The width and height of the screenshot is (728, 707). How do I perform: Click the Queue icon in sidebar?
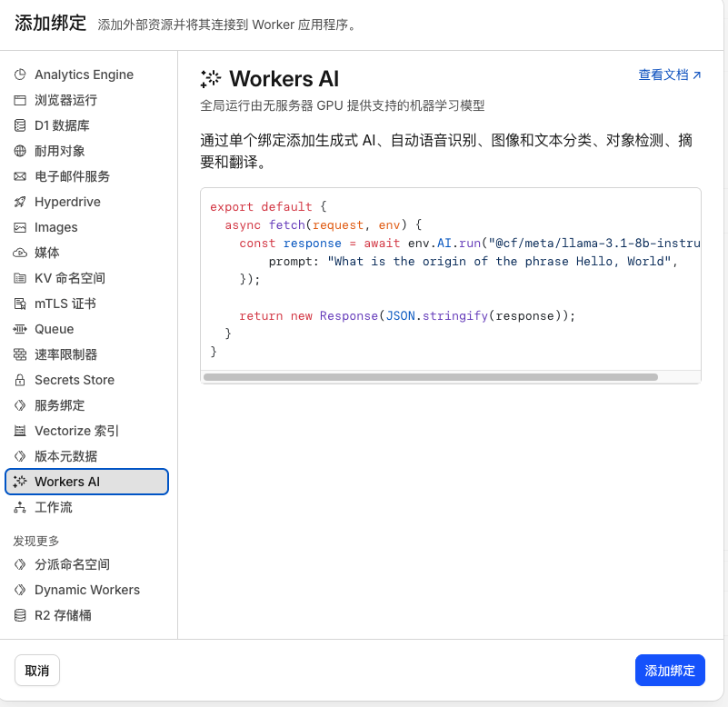point(20,329)
